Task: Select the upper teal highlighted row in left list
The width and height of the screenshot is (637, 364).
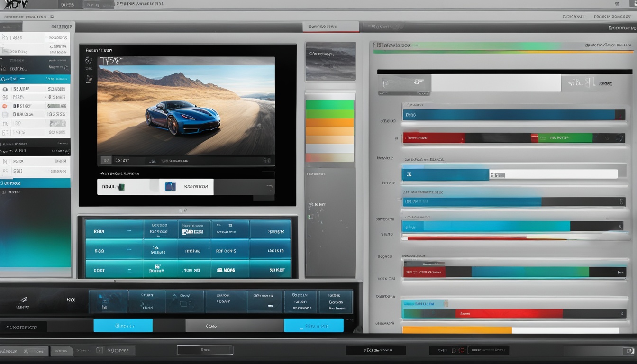Action: (35, 79)
